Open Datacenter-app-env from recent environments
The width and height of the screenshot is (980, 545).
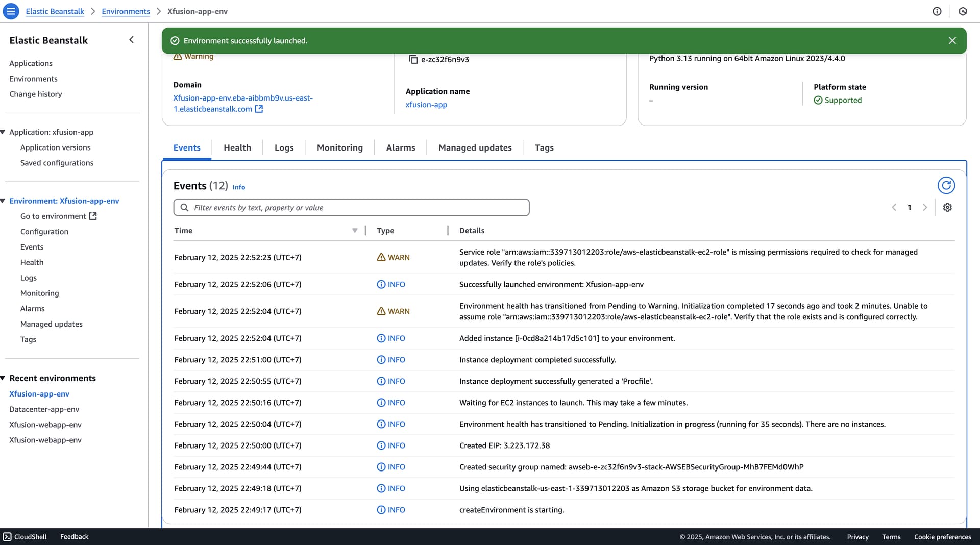[x=44, y=409]
